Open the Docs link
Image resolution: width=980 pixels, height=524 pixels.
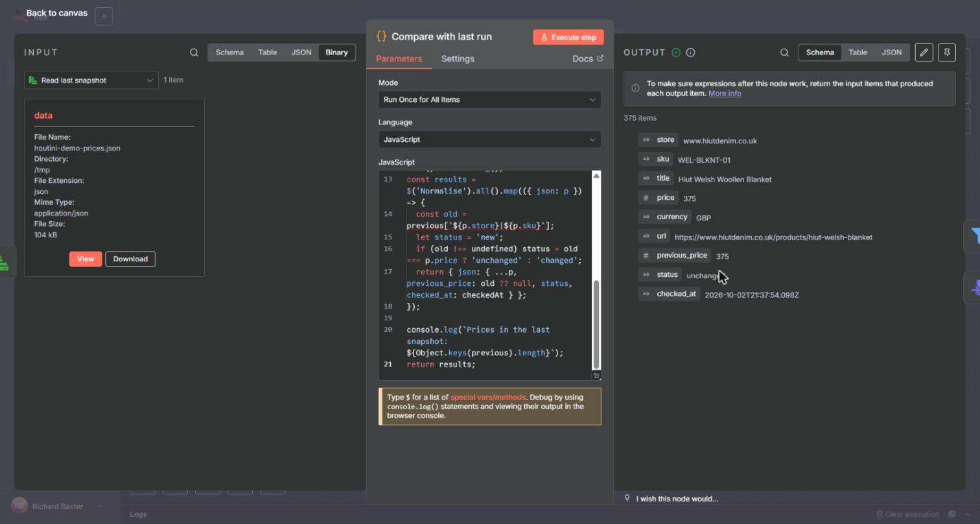coord(588,58)
